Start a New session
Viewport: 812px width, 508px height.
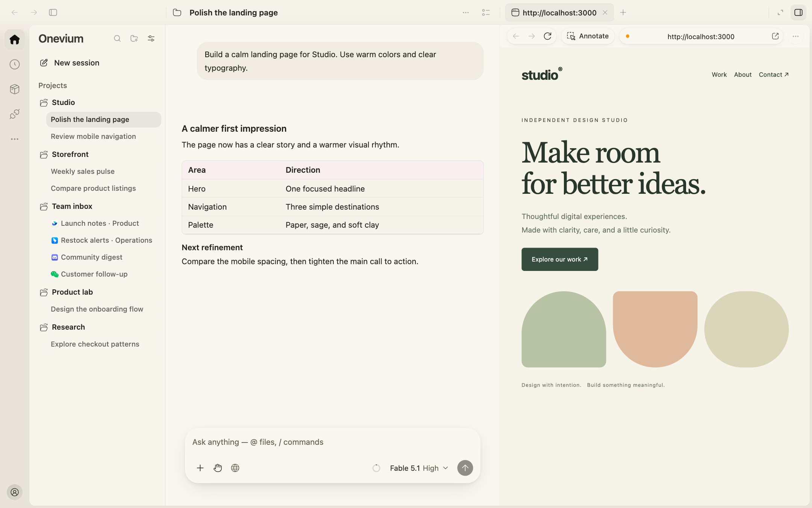tap(70, 63)
